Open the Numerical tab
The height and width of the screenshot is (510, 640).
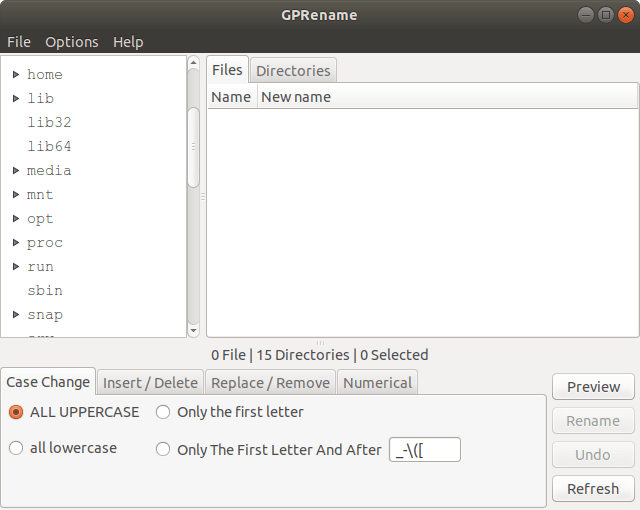378,383
